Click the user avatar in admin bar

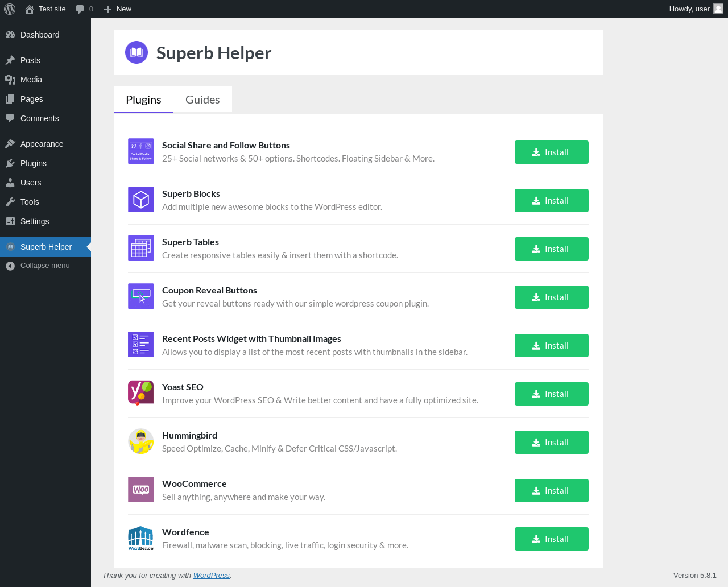pos(718,9)
